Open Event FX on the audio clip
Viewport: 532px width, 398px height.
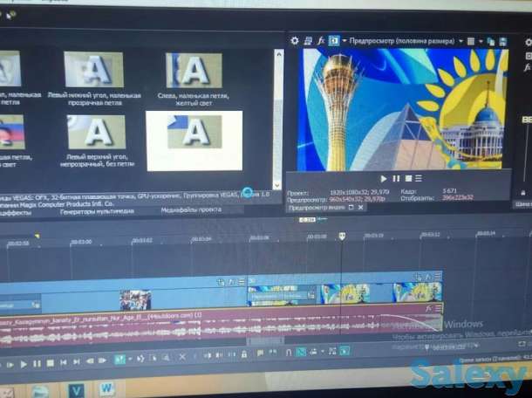(x=429, y=308)
